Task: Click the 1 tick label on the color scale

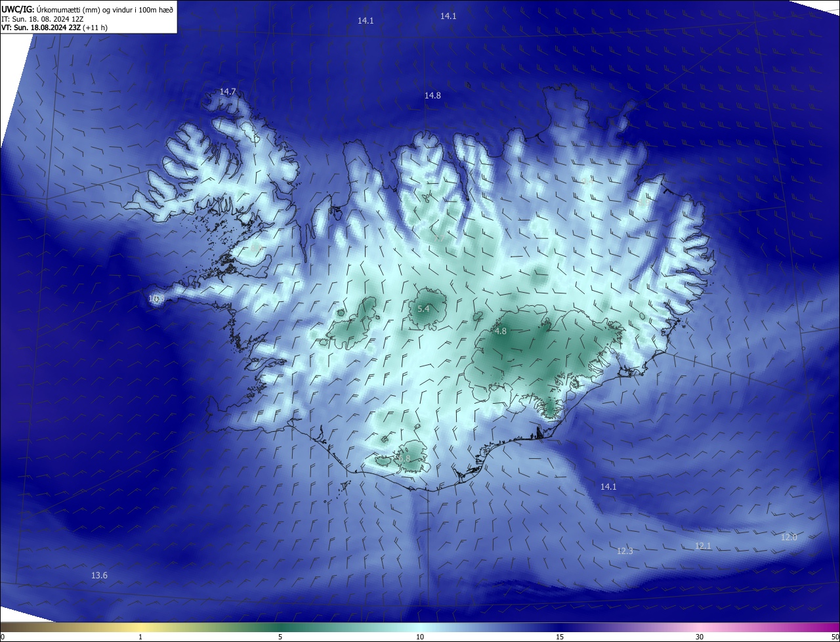Action: (x=140, y=637)
